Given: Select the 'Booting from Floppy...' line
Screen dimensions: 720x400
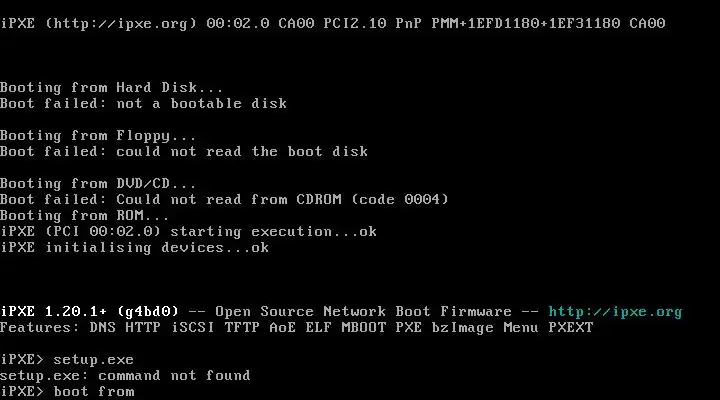Looking at the screenshot, I should (x=98, y=136).
